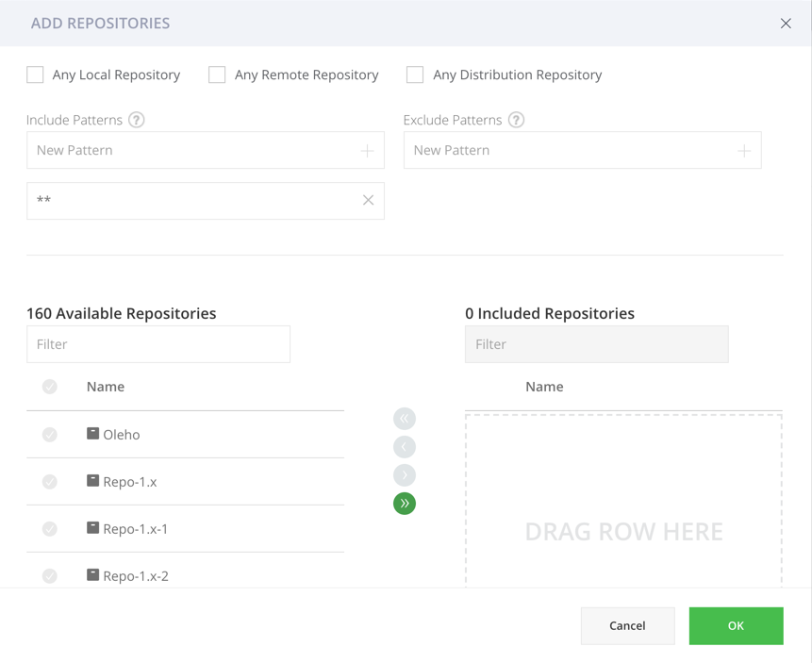Click the Cancel button

click(x=627, y=625)
